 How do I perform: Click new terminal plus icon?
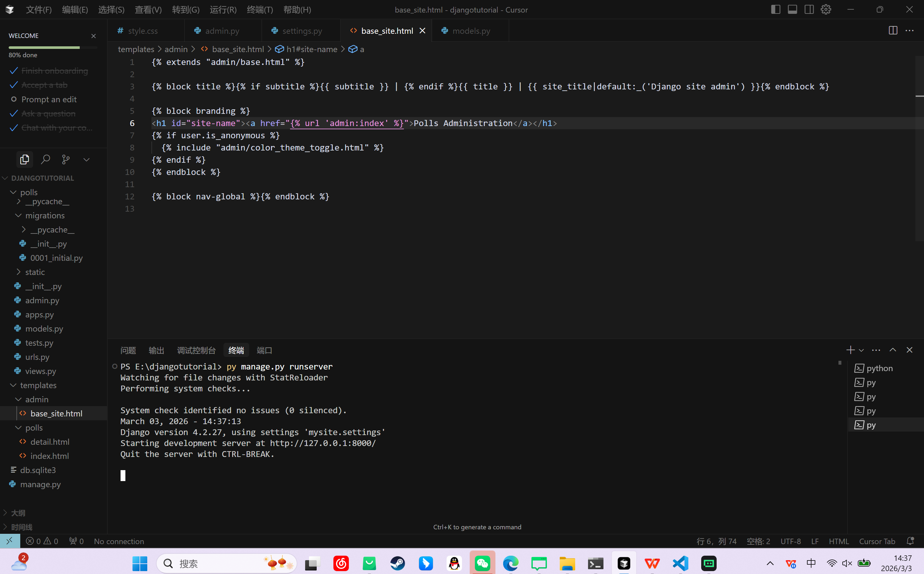[x=850, y=350]
